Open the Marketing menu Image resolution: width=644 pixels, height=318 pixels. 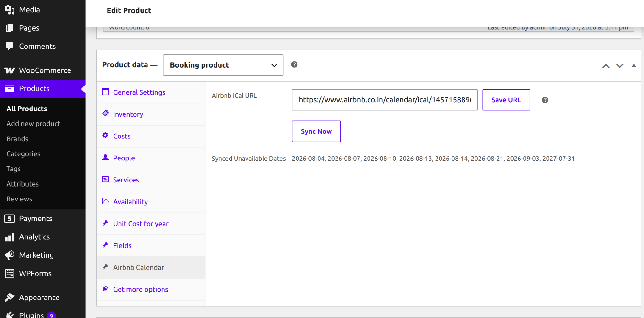tap(43, 255)
